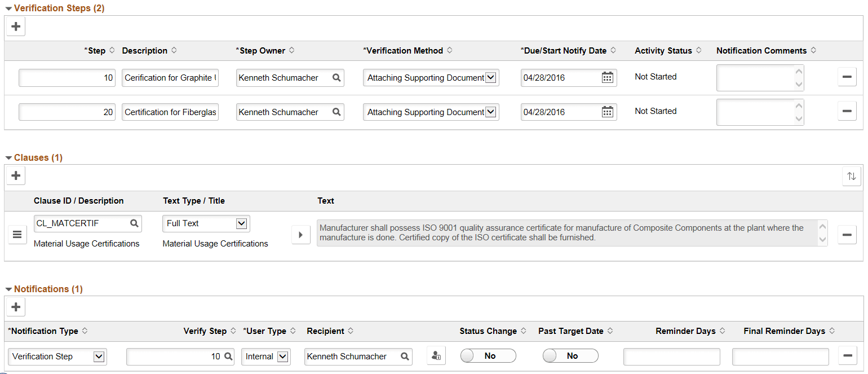
Task: Click inside the Reminder Days field
Action: [671, 357]
